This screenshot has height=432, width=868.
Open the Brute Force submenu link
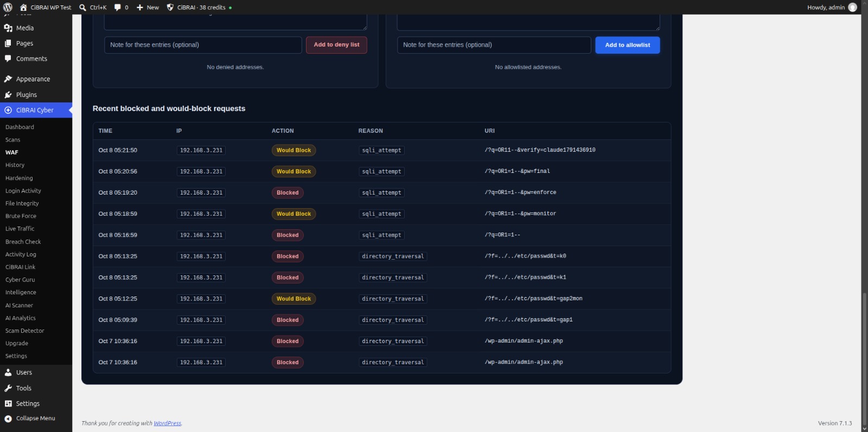tap(21, 216)
